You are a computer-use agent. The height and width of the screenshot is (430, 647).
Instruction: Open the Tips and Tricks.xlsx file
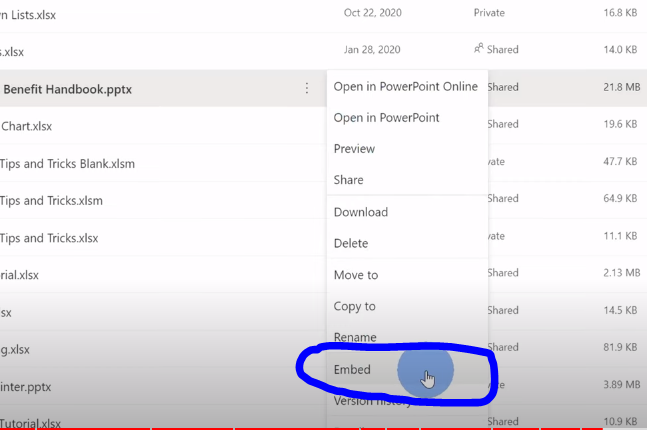tap(49, 238)
